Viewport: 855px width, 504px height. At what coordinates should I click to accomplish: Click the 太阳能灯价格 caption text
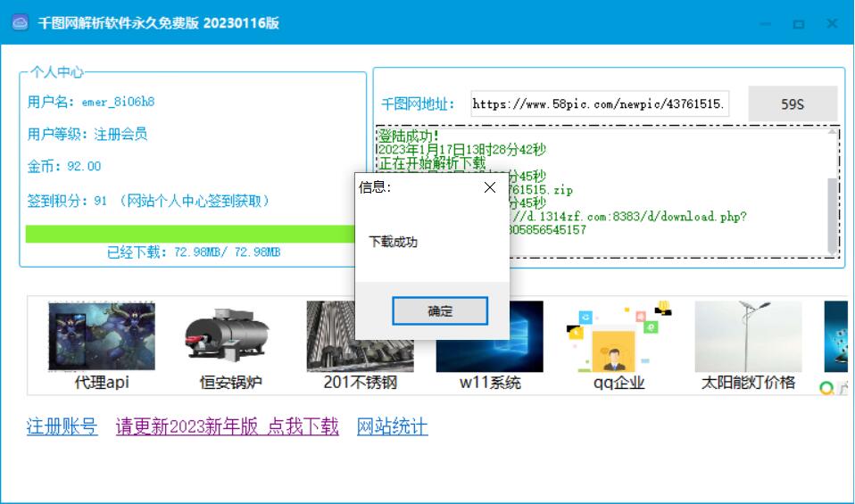pos(748,383)
